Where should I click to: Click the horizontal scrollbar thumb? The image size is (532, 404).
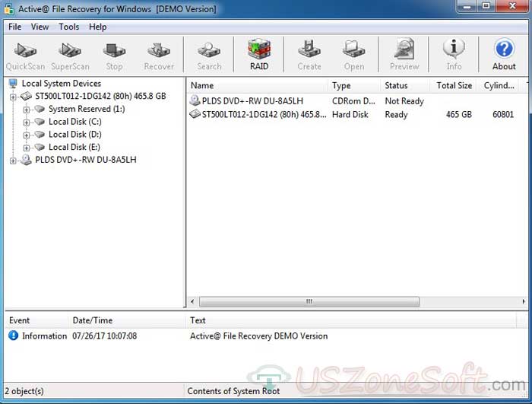(309, 302)
